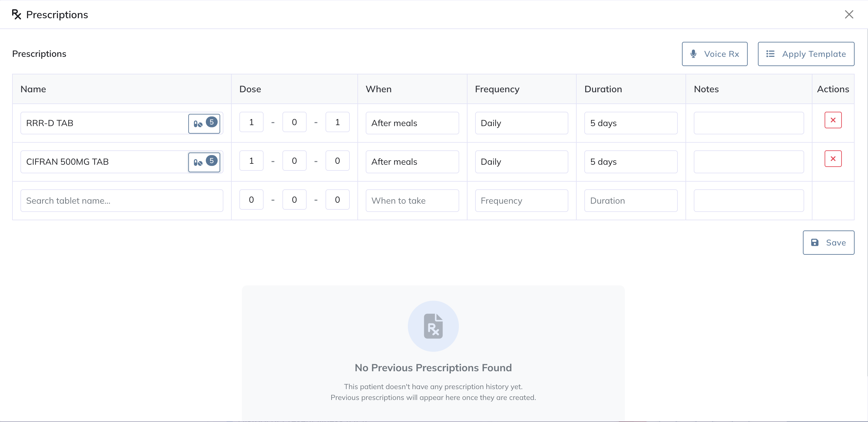
Task: Click the empty Duration field in new row
Action: coord(631,201)
